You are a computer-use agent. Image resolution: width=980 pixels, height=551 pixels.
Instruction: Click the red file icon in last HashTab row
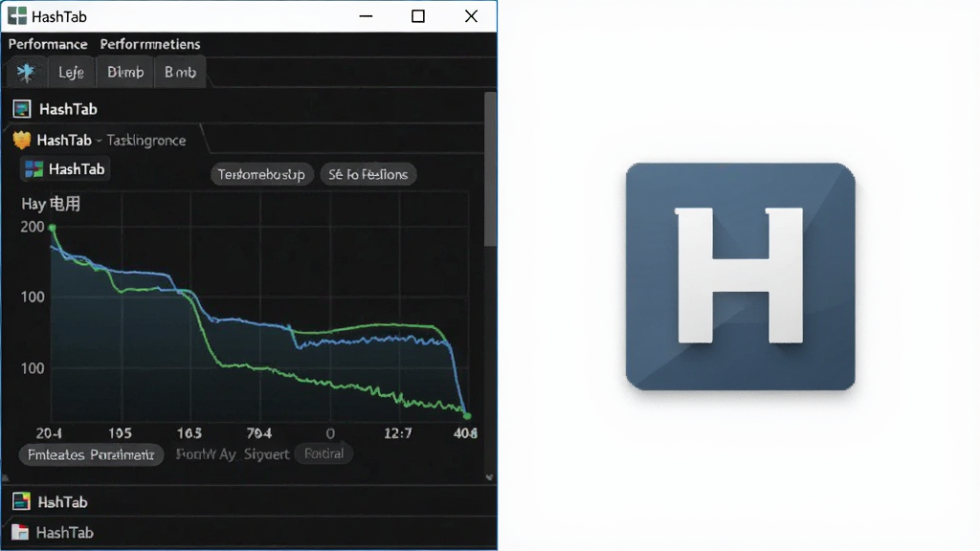(20, 532)
